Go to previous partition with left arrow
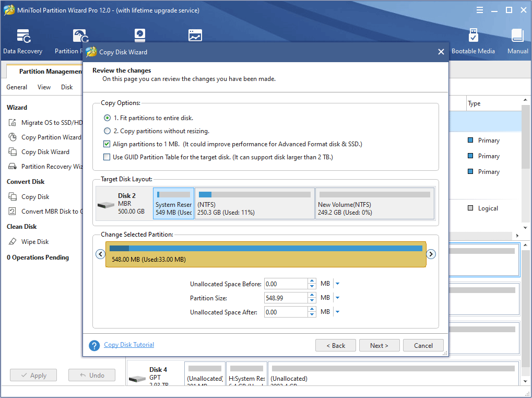 100,254
